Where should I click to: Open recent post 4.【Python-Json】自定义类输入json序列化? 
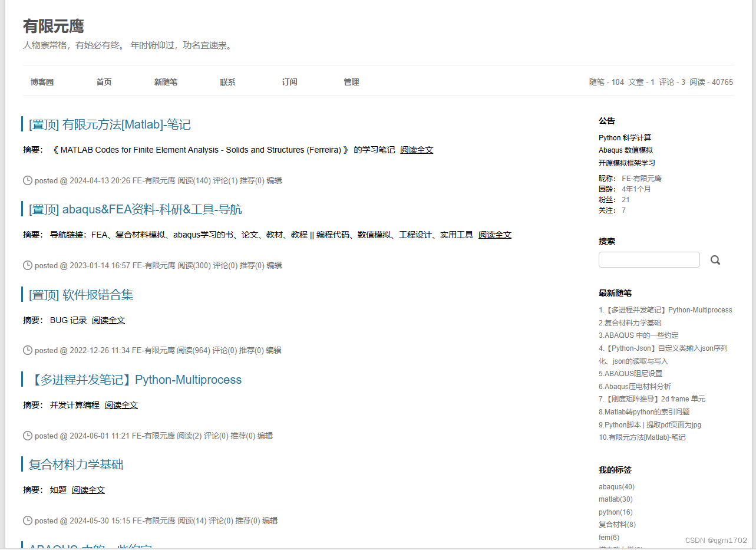pos(663,355)
